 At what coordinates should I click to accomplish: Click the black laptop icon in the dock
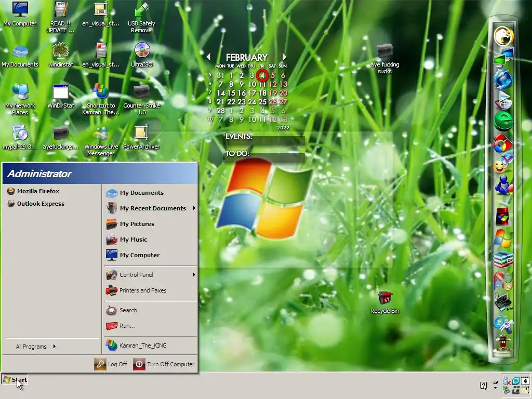pos(503,301)
